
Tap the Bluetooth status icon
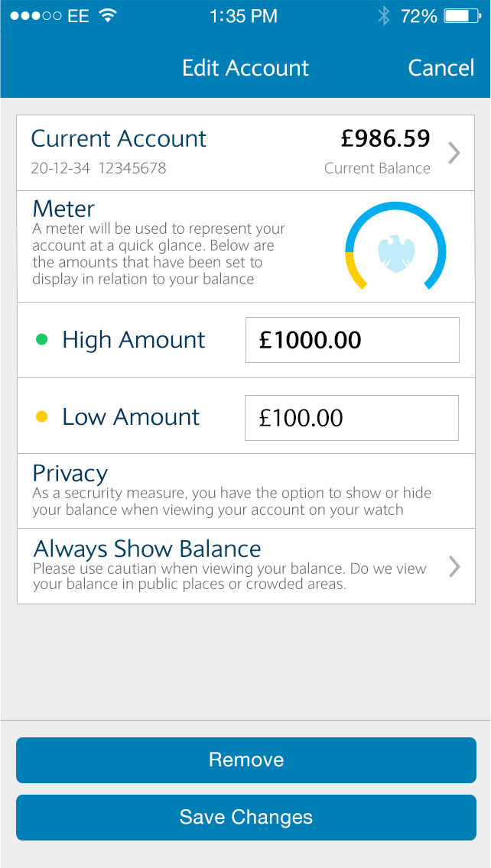(x=384, y=16)
